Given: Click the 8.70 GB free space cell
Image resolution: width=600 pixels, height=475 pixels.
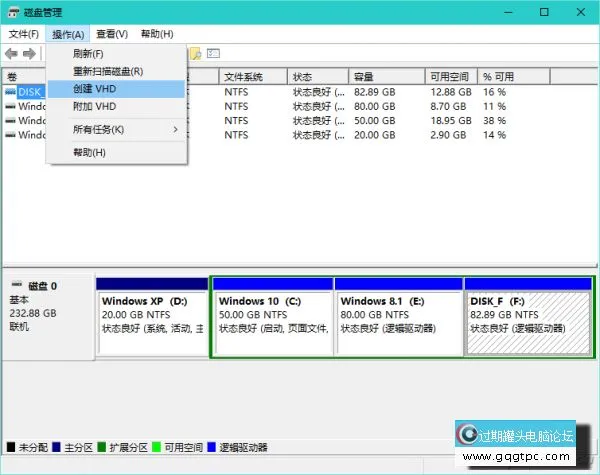Looking at the screenshot, I should point(448,106).
